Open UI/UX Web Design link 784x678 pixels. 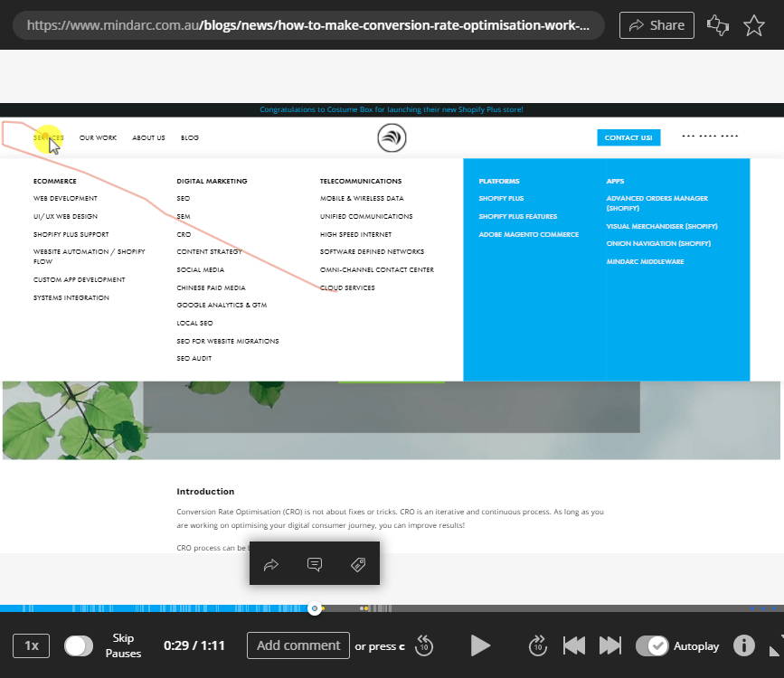point(65,216)
